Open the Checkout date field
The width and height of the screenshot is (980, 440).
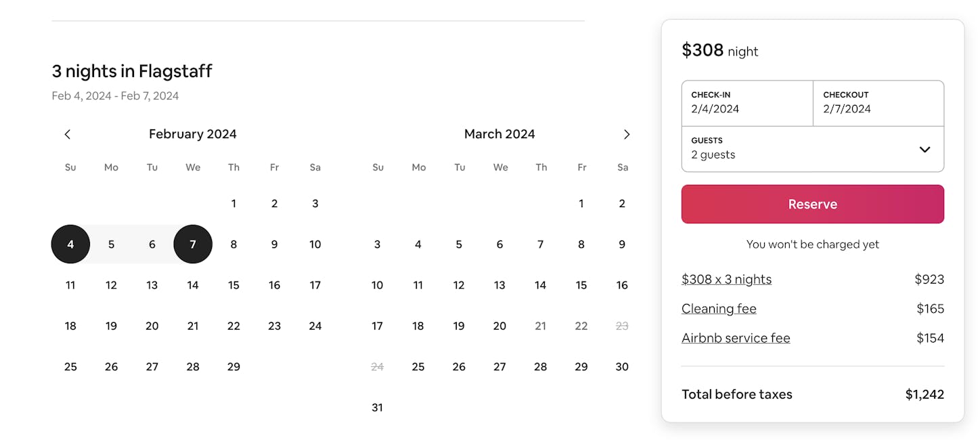[x=878, y=103]
